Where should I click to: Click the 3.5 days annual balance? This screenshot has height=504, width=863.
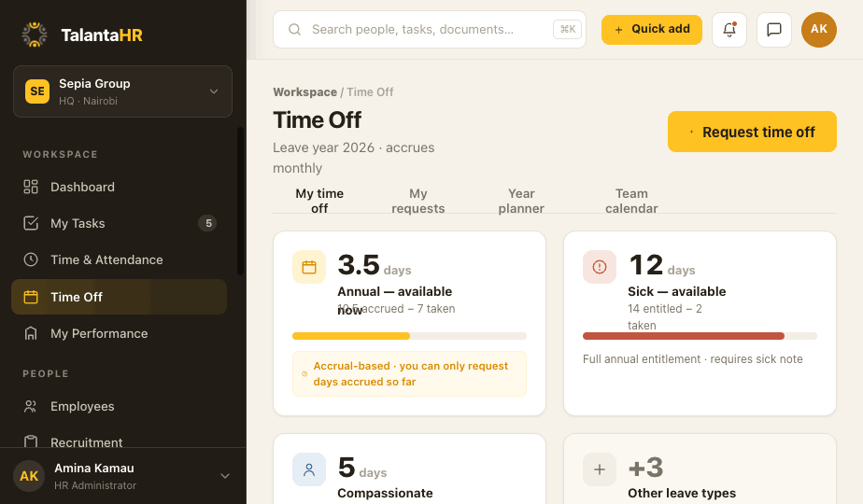(375, 265)
